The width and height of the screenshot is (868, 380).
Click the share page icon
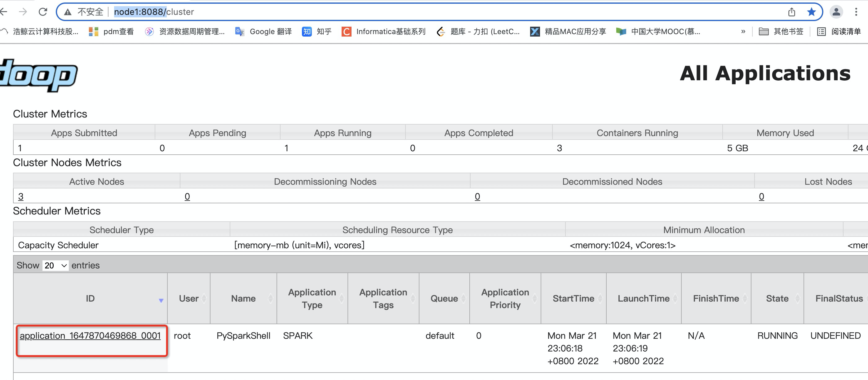[791, 12]
